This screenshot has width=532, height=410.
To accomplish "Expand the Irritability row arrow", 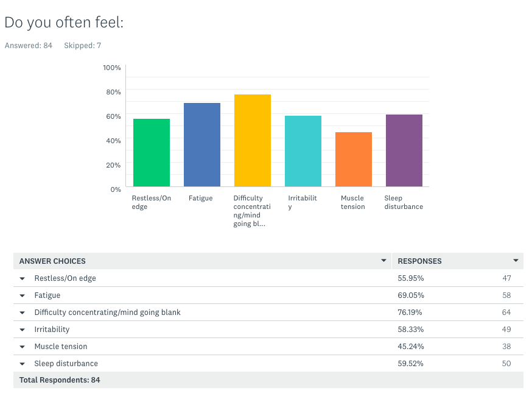I will point(23,330).
